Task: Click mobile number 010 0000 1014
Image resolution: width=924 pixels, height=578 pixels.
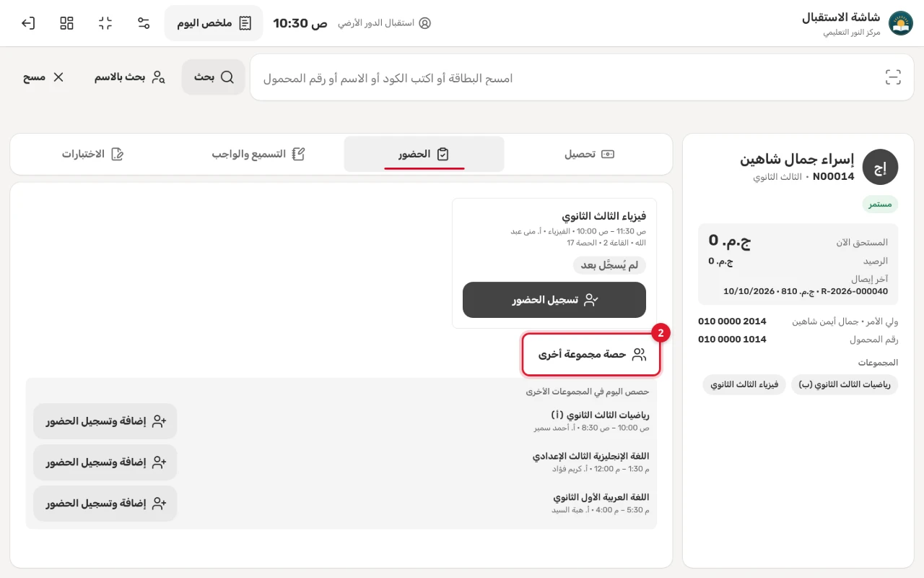Action: click(x=732, y=339)
